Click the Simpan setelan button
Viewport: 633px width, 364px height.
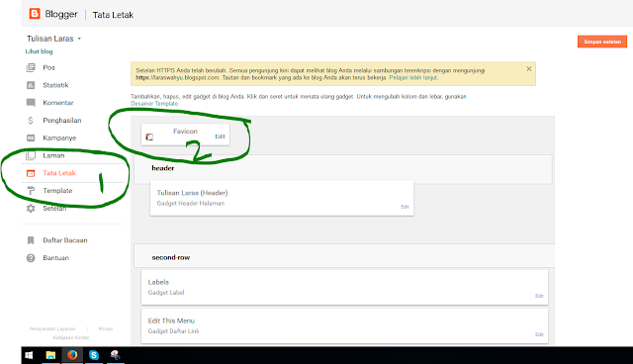click(x=602, y=42)
